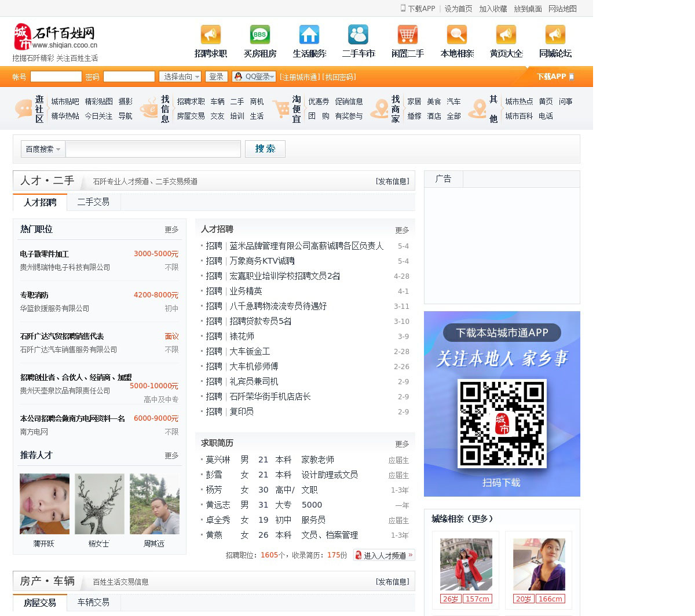Expand the QQ登录 dropdown arrow

click(x=272, y=76)
